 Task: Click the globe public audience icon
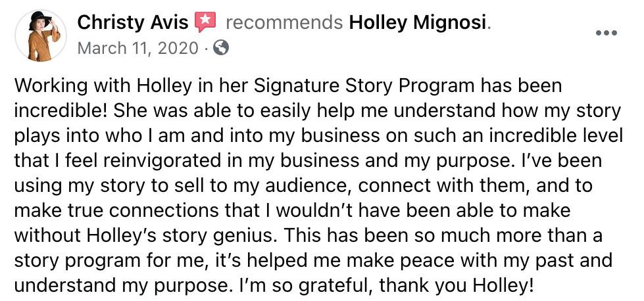coord(222,49)
